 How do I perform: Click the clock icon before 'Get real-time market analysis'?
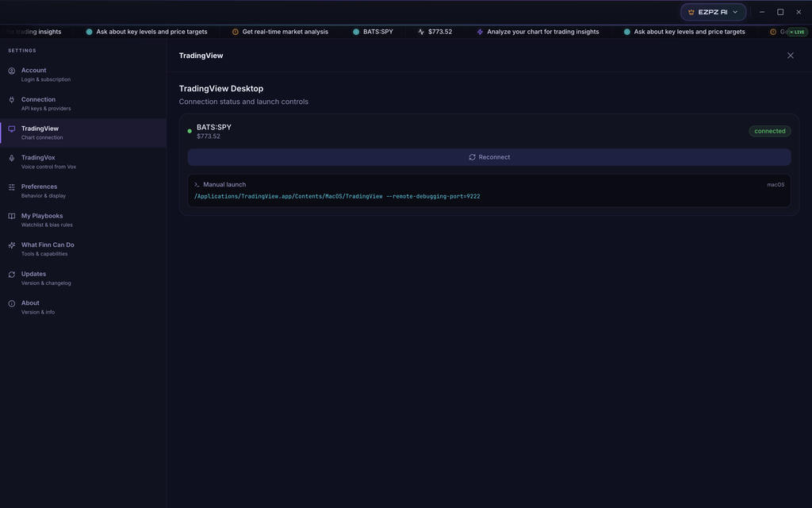tap(235, 32)
